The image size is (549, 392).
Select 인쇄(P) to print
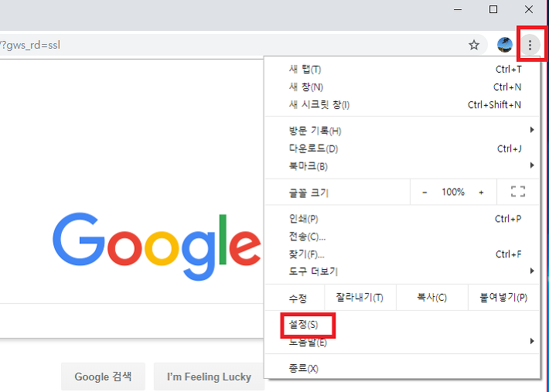point(402,219)
